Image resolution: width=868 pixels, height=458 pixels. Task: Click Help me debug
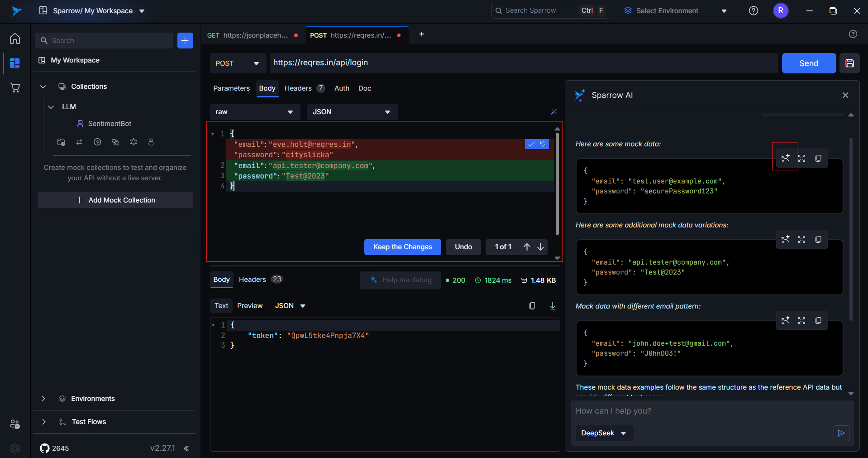[x=400, y=280]
